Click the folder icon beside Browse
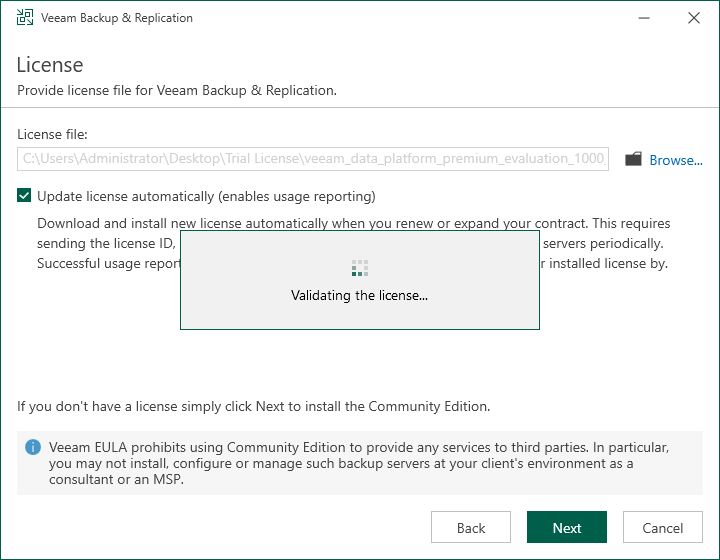720x560 pixels. [x=633, y=159]
